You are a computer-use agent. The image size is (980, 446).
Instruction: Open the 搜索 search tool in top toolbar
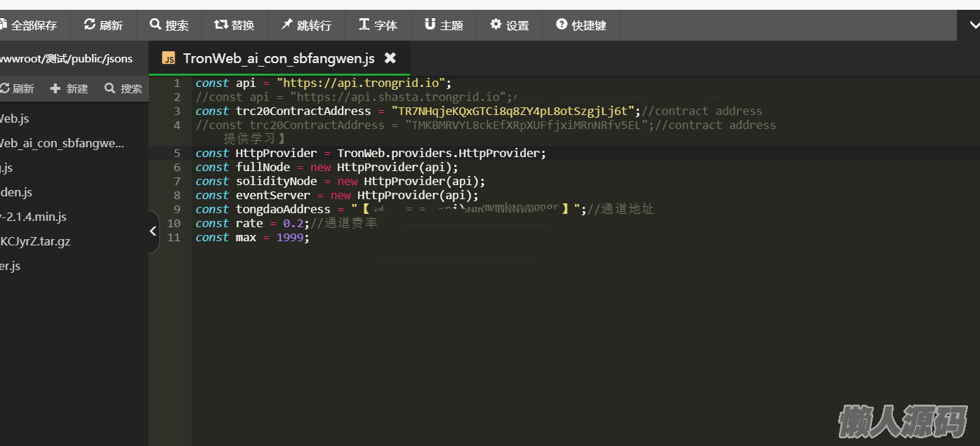click(168, 25)
